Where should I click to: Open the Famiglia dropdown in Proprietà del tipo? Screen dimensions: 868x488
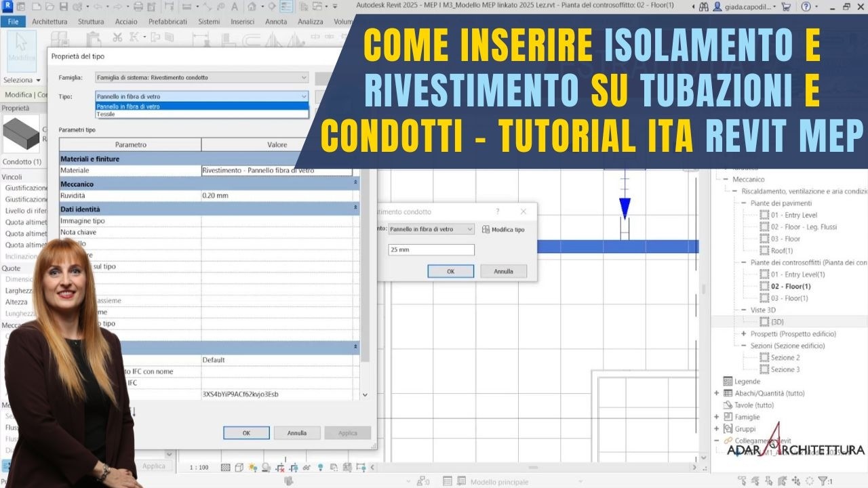point(201,77)
